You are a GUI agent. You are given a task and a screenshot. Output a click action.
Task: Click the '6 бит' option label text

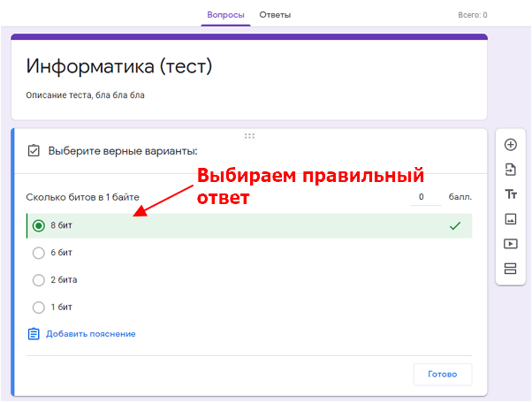coord(61,253)
